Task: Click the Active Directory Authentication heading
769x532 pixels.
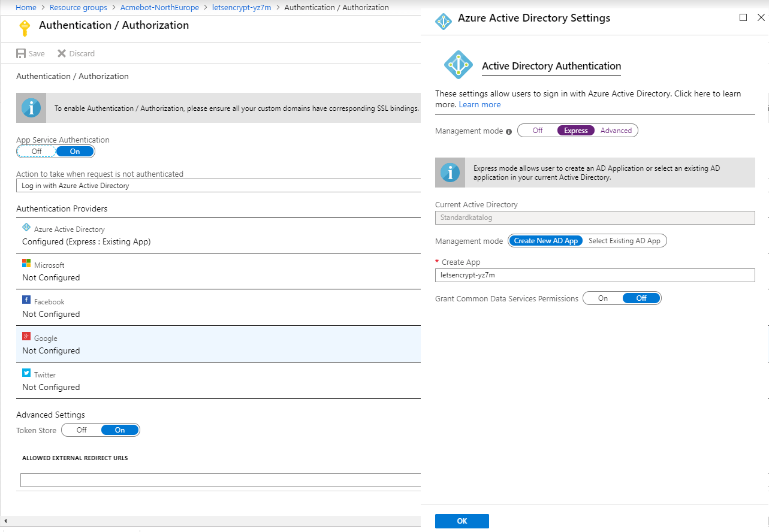Action: point(551,66)
